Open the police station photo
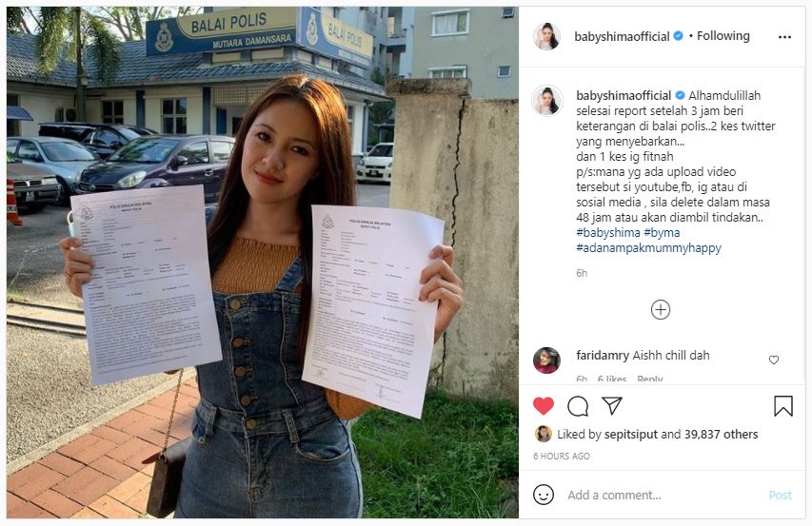The width and height of the screenshot is (812, 526). [x=263, y=263]
